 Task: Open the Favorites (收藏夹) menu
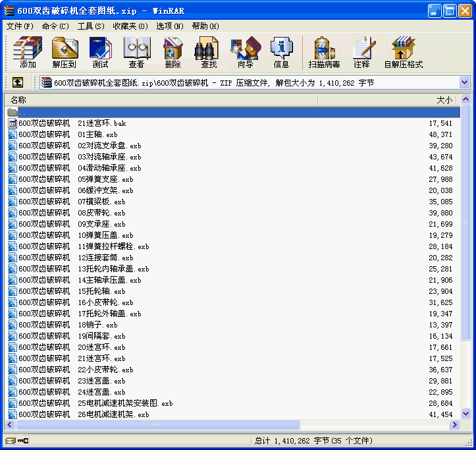[130, 26]
